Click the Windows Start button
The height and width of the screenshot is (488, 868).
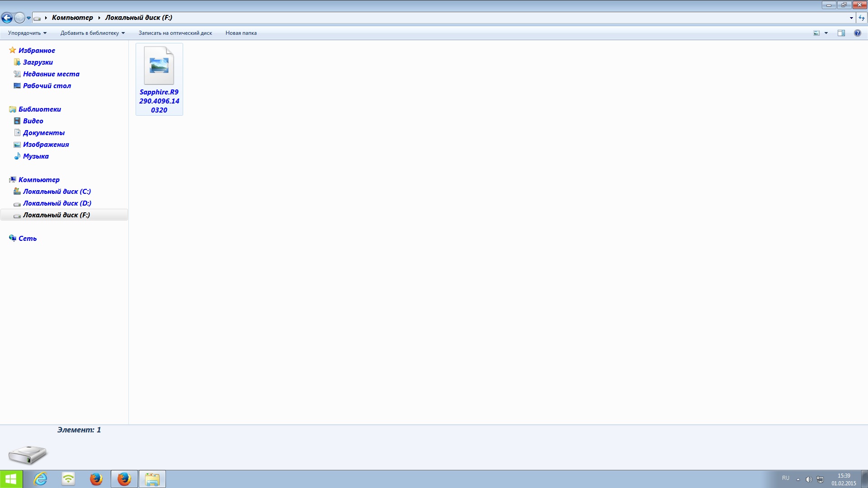tap(11, 479)
